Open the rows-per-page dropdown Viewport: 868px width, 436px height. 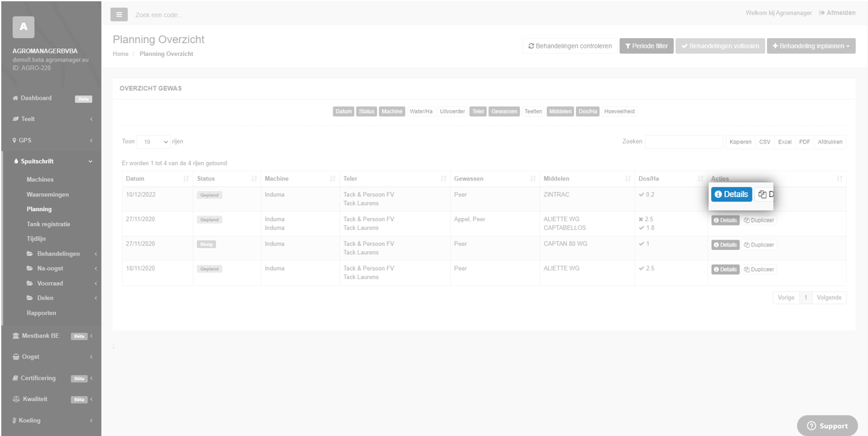[x=154, y=142]
